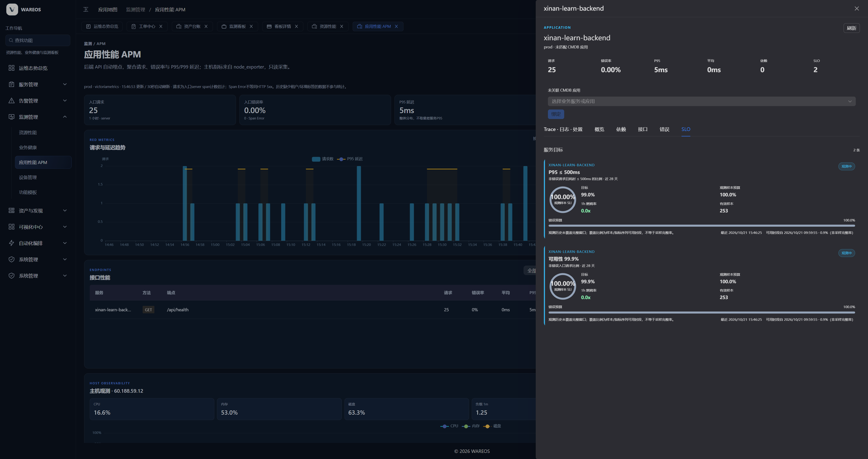
Task: Click the 资产与发现 server icon
Action: coord(12,210)
